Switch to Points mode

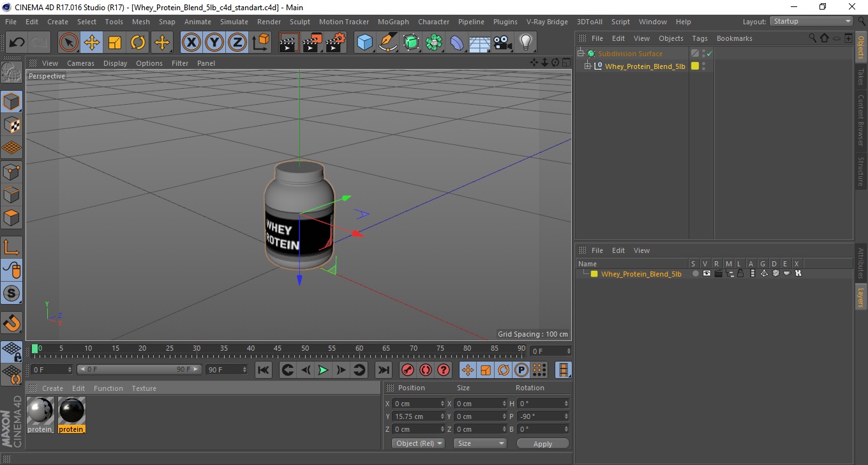[x=11, y=172]
